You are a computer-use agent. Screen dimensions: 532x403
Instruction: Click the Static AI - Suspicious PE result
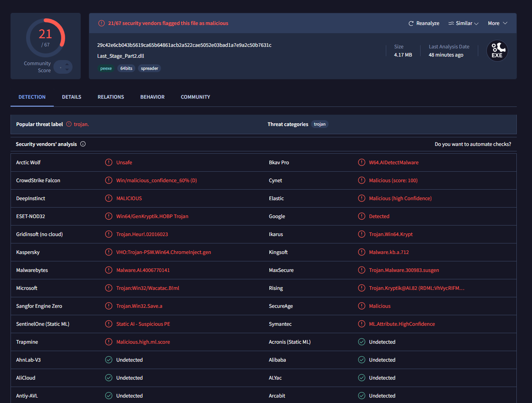coord(143,324)
